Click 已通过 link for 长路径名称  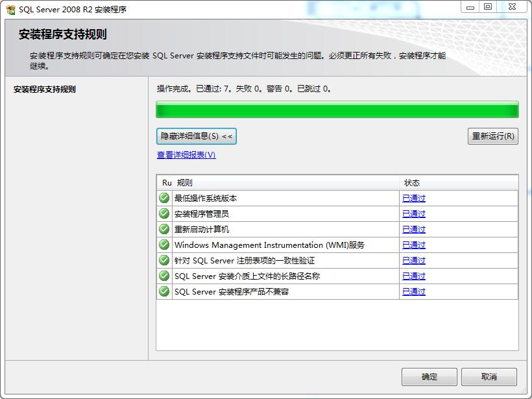pyautogui.click(x=413, y=276)
